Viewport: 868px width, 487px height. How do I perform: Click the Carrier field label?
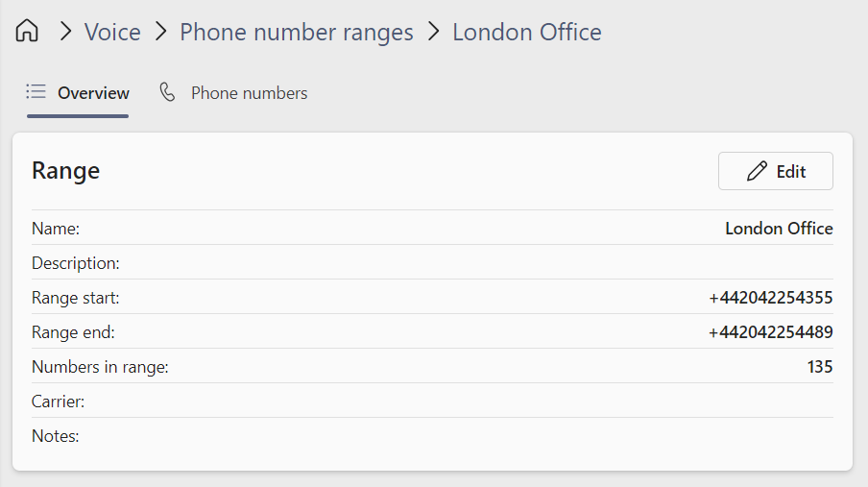coord(59,402)
